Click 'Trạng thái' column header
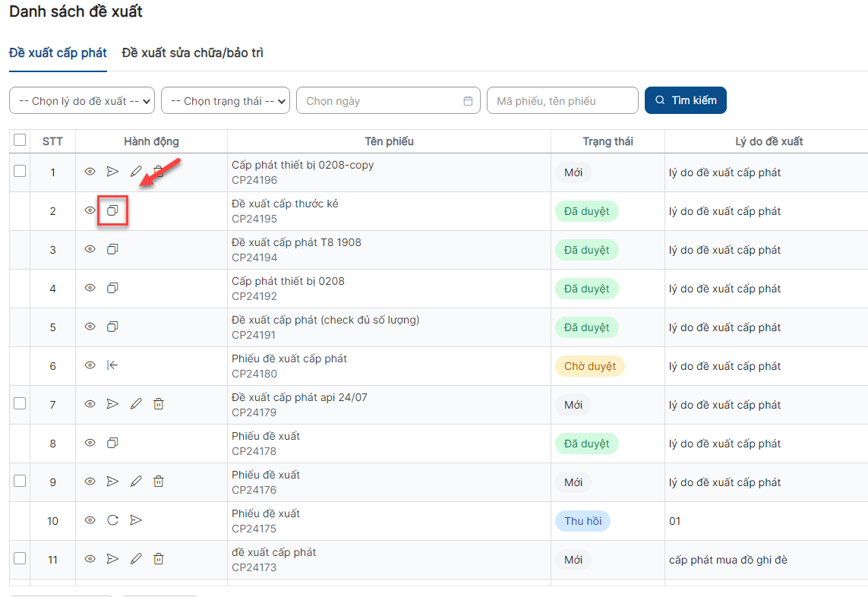868x597 pixels. pyautogui.click(x=608, y=141)
